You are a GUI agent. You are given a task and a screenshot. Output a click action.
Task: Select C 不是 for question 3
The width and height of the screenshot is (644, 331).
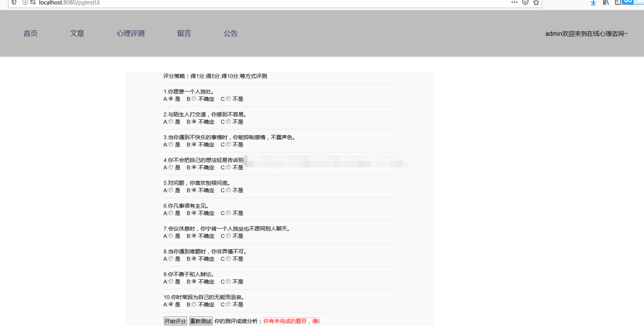228,144
